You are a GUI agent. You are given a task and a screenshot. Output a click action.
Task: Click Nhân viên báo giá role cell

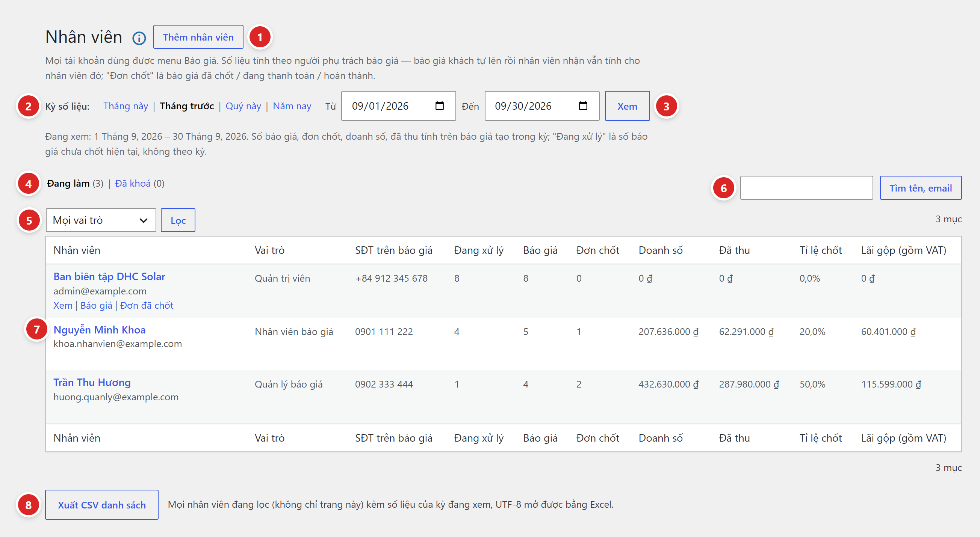pos(294,332)
